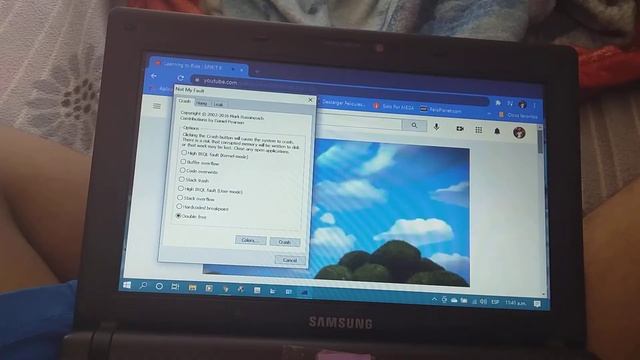The image size is (640, 360).
Task: Switch ESP input language indicator
Action: pyautogui.click(x=495, y=302)
